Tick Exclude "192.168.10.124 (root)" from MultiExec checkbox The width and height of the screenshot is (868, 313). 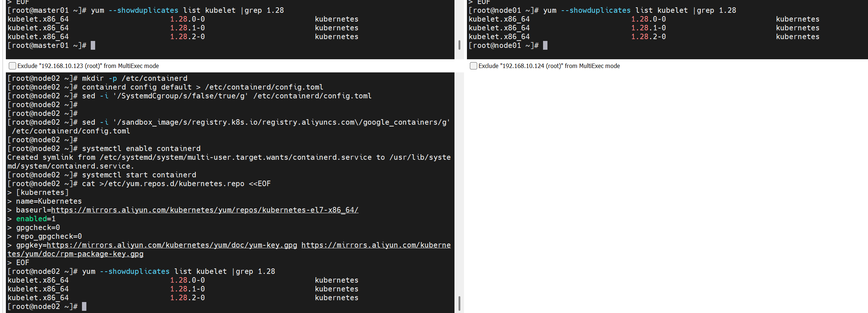[474, 66]
